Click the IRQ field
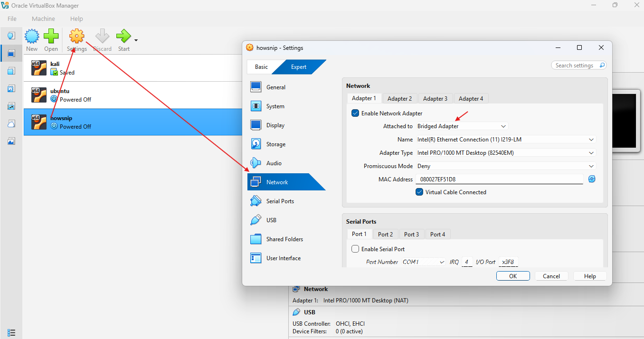The height and width of the screenshot is (339, 644). [467, 262]
